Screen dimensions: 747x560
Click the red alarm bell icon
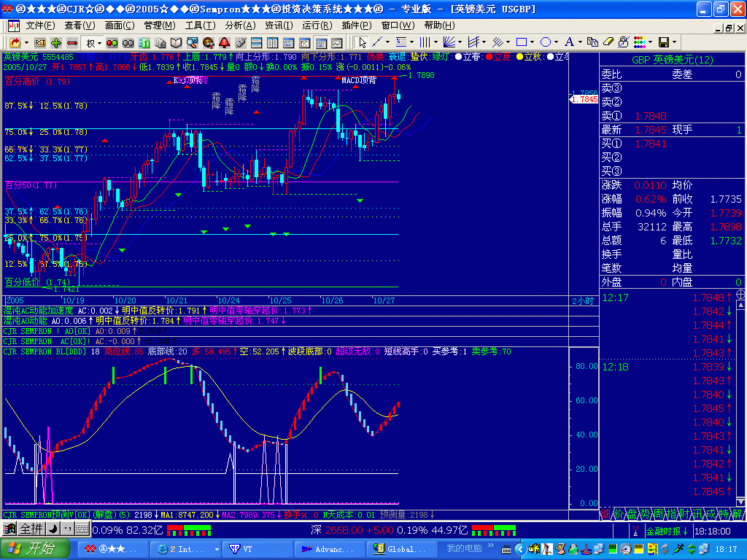tap(225, 43)
